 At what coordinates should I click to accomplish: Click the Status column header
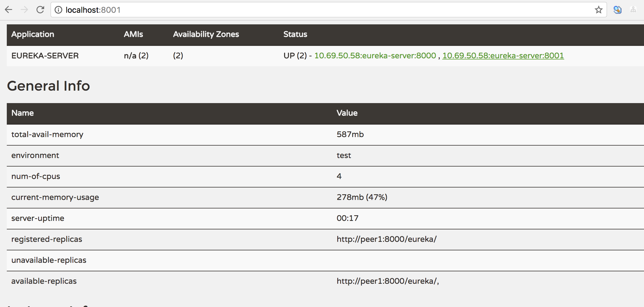click(x=295, y=34)
